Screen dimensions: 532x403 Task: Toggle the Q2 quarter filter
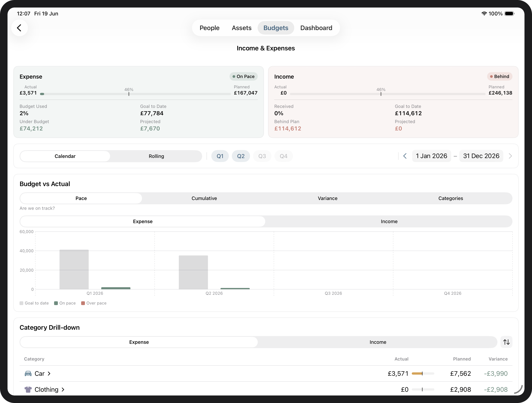point(241,156)
